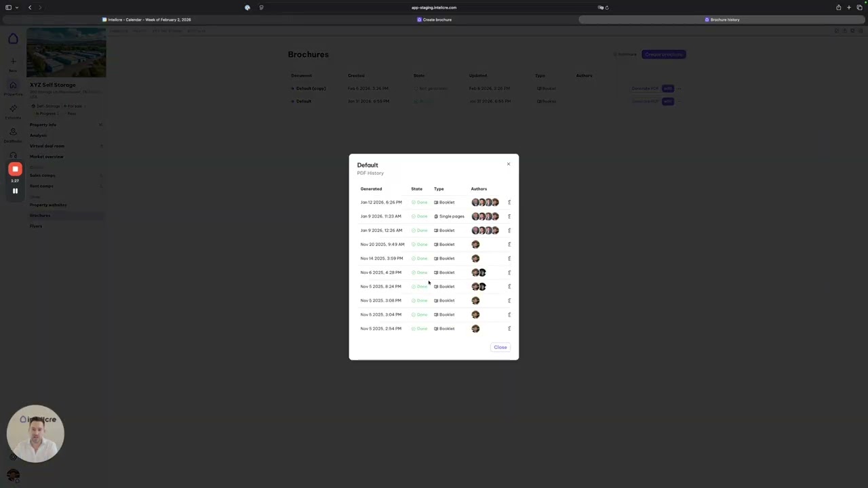The height and width of the screenshot is (488, 868).
Task: Pause the screen recording
Action: coord(15,191)
